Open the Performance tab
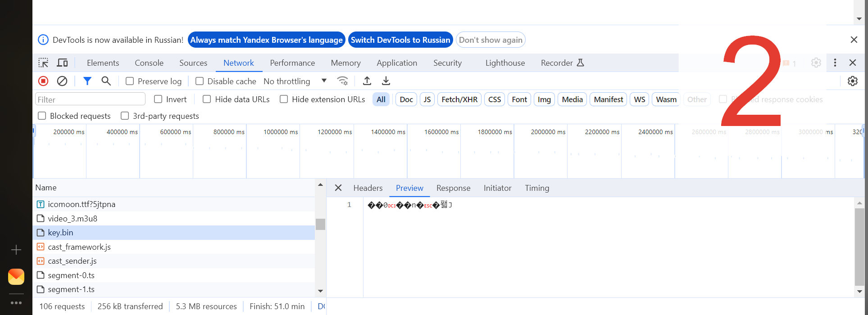This screenshot has width=868, height=315. tap(292, 63)
